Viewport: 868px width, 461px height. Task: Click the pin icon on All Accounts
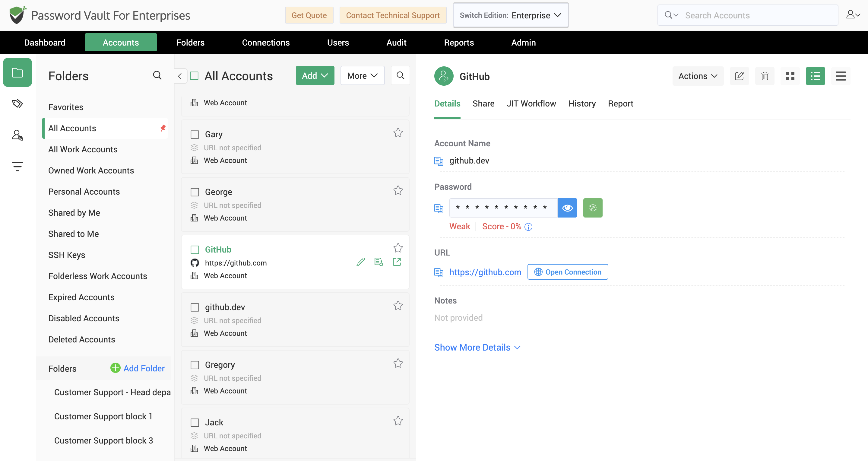163,128
